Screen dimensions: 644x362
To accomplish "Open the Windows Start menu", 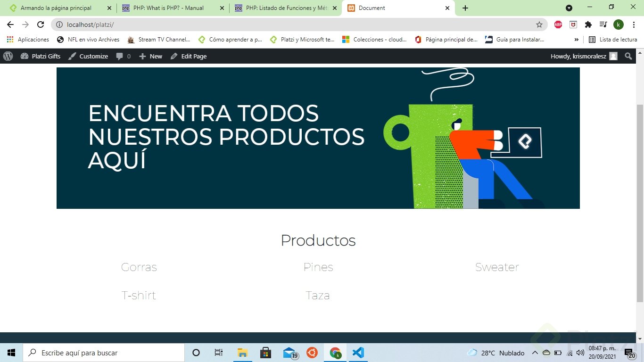I will [11, 353].
